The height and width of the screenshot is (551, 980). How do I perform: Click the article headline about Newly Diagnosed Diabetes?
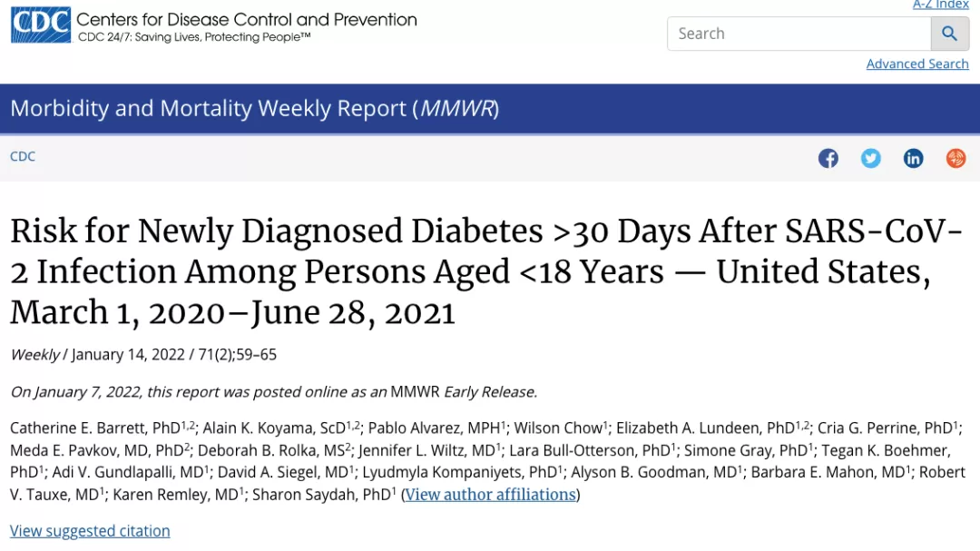(x=486, y=271)
